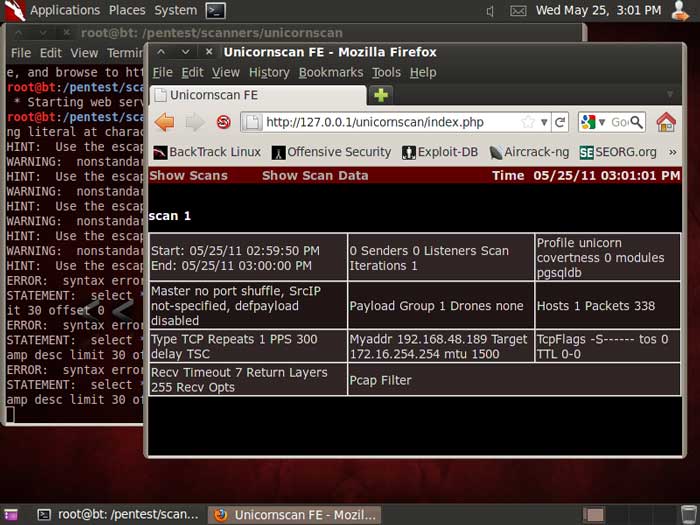Click the Type TCP Repeats 1 PPS 300 cell
The height and width of the screenshot is (525, 700).
point(248,346)
